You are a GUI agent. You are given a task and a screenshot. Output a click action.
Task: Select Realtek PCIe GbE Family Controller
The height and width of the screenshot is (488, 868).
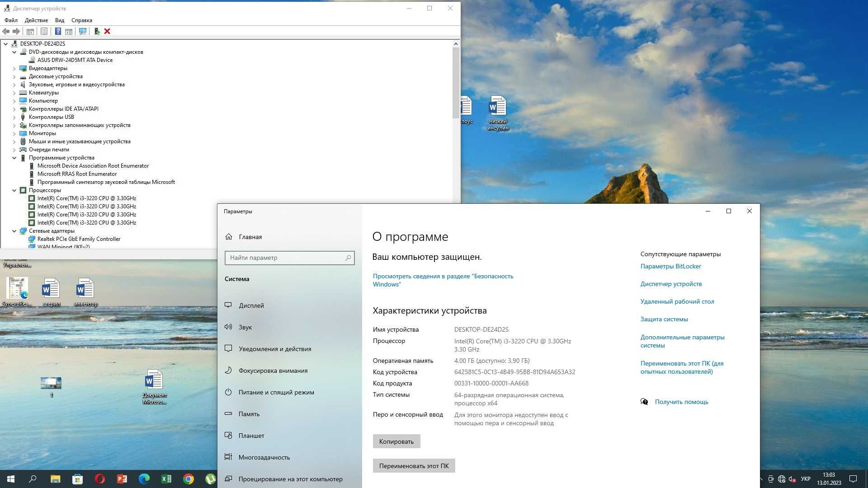coord(79,239)
